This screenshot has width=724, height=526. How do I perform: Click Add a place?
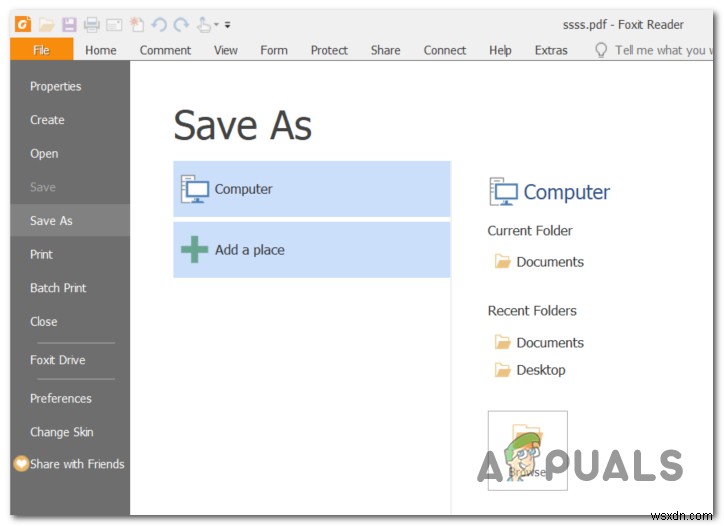pyautogui.click(x=312, y=250)
